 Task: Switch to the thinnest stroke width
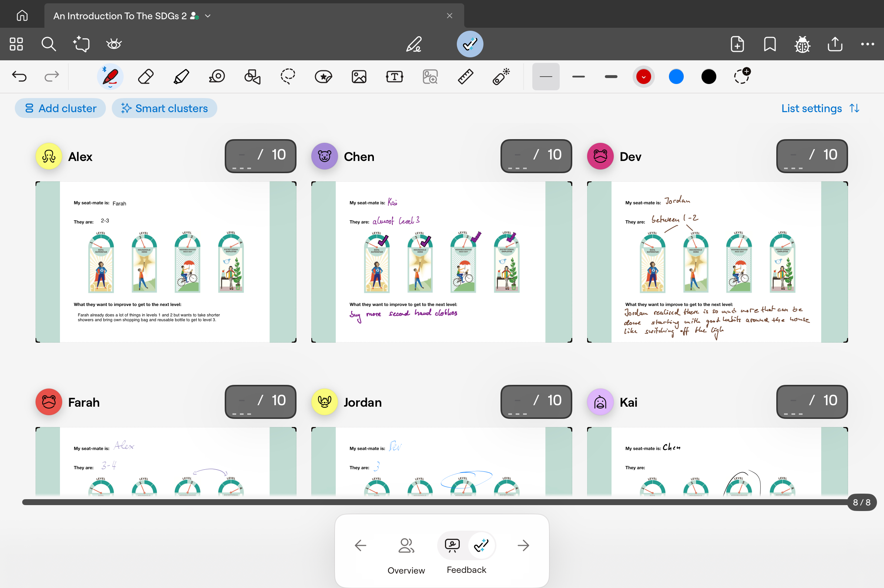pos(546,77)
